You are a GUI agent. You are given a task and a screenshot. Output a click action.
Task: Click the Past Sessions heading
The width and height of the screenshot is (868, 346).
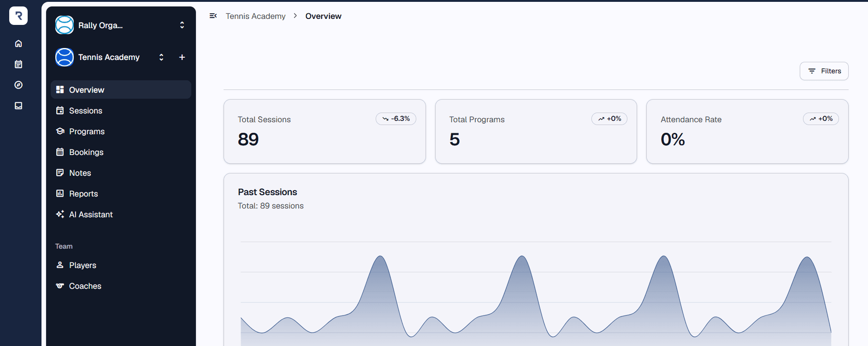267,192
